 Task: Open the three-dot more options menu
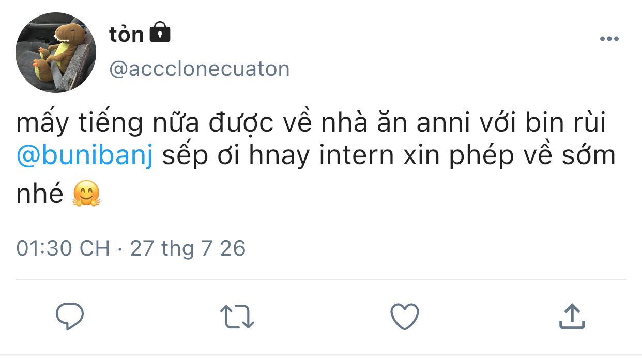[x=609, y=39]
